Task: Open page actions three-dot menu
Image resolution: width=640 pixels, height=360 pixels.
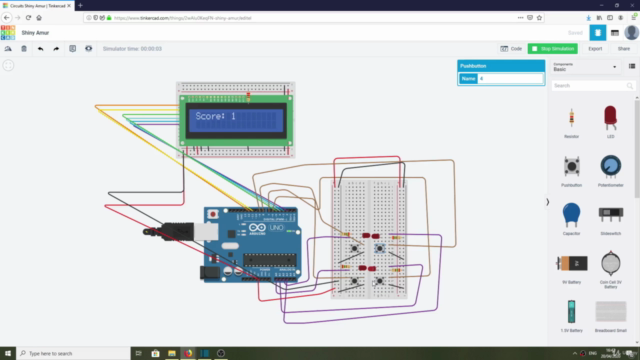Action: point(520,18)
